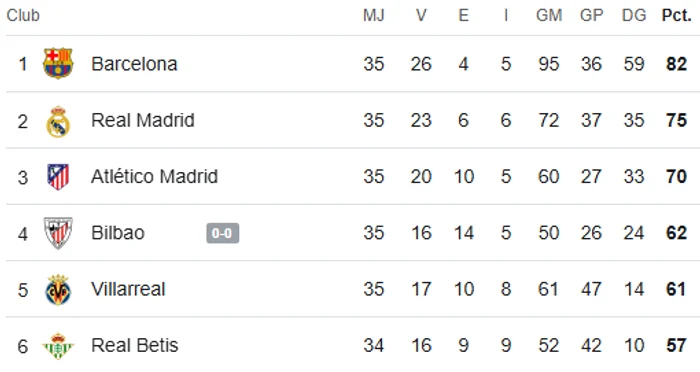Click the Villarreal club crest
Viewport: 700px width, 372px height.
tap(58, 290)
